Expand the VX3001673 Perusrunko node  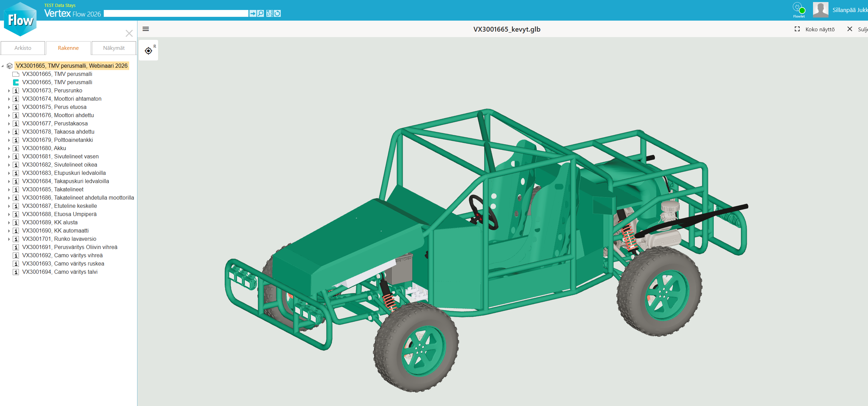click(x=9, y=91)
